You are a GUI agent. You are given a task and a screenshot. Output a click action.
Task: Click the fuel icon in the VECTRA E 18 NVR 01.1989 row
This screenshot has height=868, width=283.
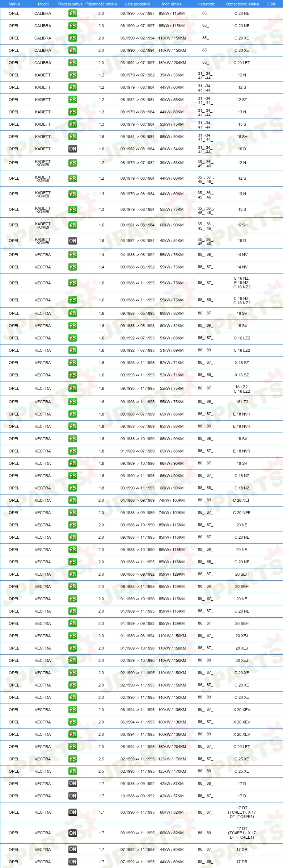click(72, 451)
